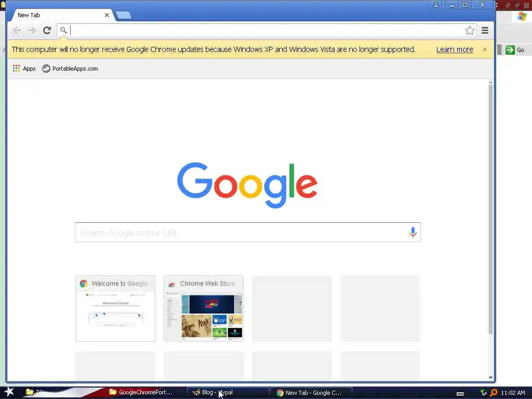Click the Chrome Web Store tile favicon

[171, 284]
